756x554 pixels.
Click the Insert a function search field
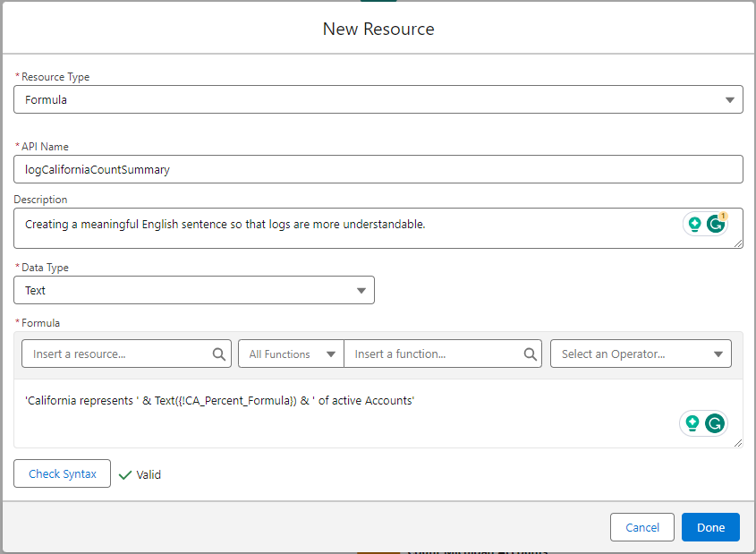point(443,354)
